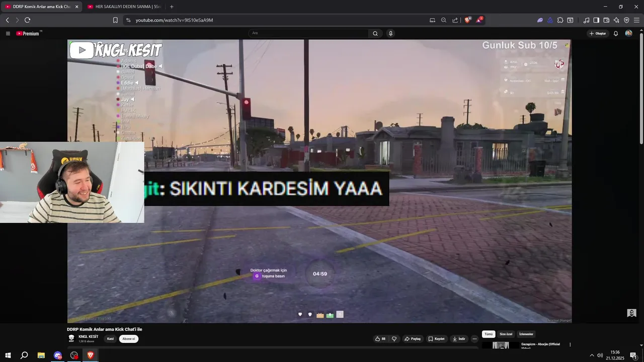Open a new browser tab
Image resolution: width=644 pixels, height=362 pixels.
click(172, 7)
